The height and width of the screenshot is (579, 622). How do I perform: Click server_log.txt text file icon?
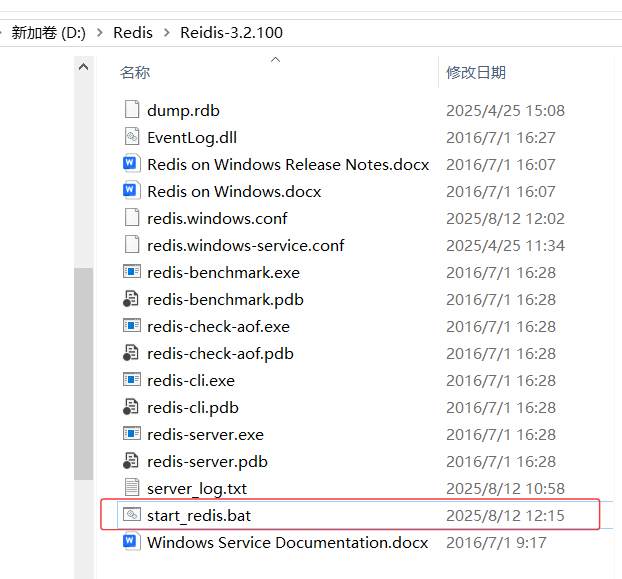coord(132,487)
